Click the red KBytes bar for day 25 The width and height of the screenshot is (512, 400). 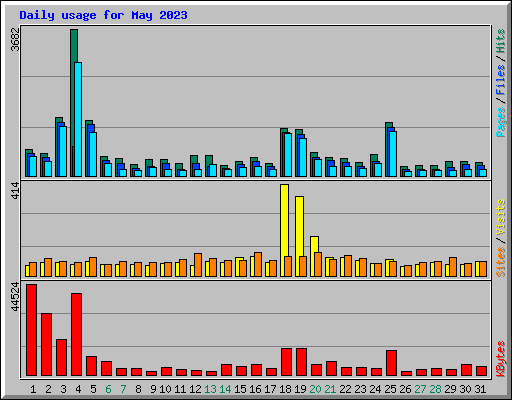tap(392, 363)
